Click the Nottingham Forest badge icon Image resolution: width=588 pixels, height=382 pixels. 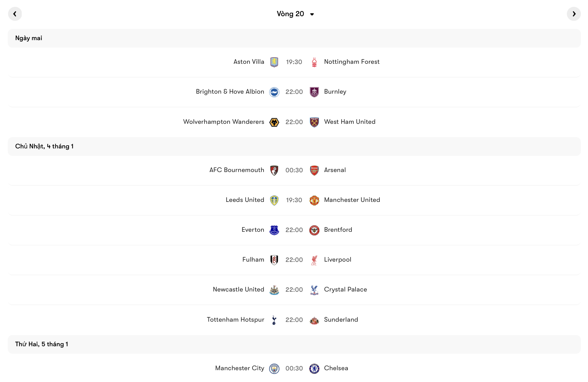coord(315,62)
